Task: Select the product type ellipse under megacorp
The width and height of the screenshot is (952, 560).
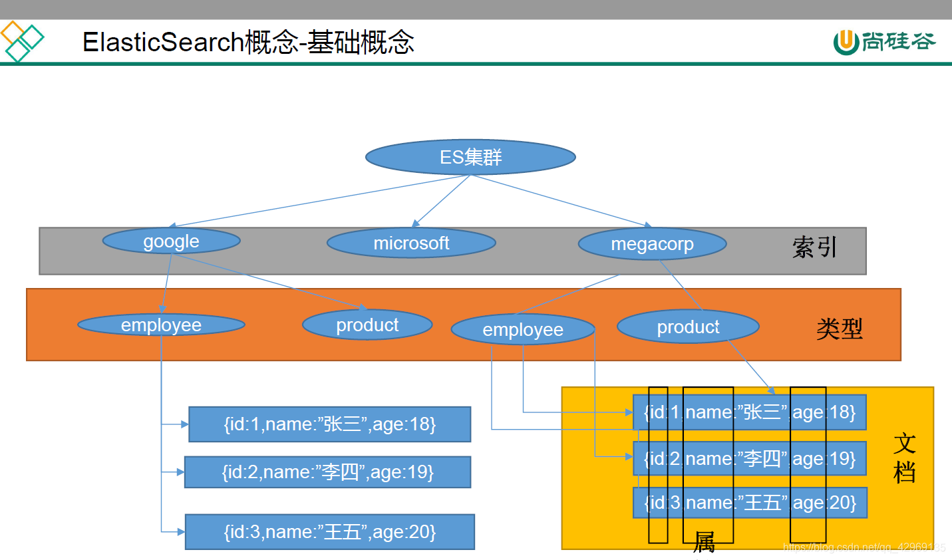Action: [688, 327]
